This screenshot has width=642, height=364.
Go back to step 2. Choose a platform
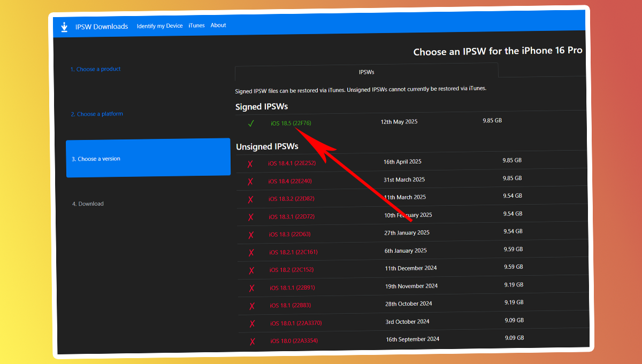[x=97, y=114]
